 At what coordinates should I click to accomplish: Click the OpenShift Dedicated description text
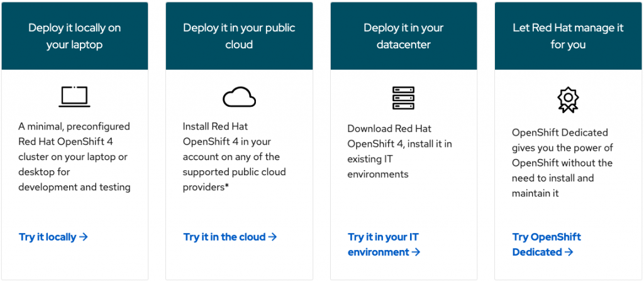[562, 163]
